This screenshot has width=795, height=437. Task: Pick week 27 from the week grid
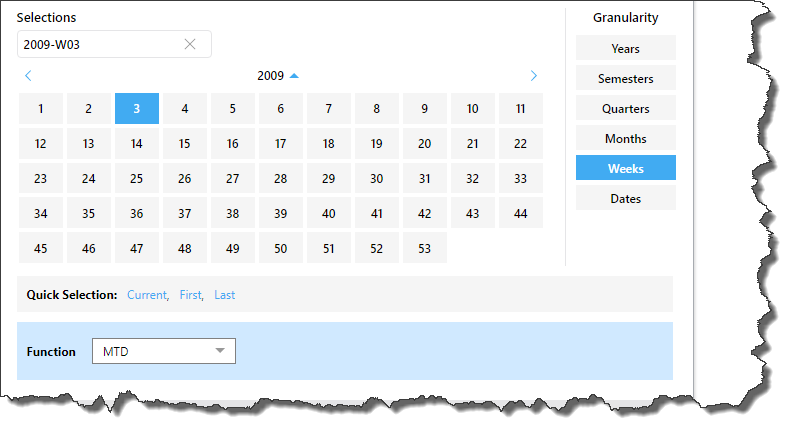(233, 179)
